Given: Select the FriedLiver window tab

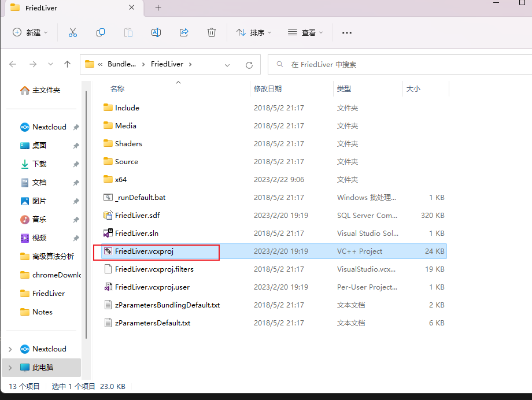Looking at the screenshot, I should tap(73, 8).
